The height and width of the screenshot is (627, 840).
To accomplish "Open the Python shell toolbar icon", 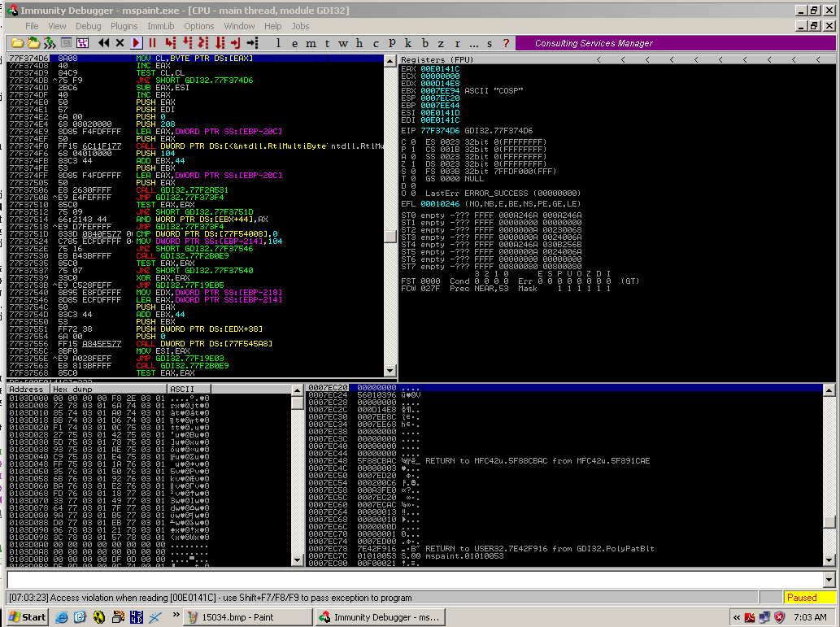I will pyautogui.click(x=50, y=43).
